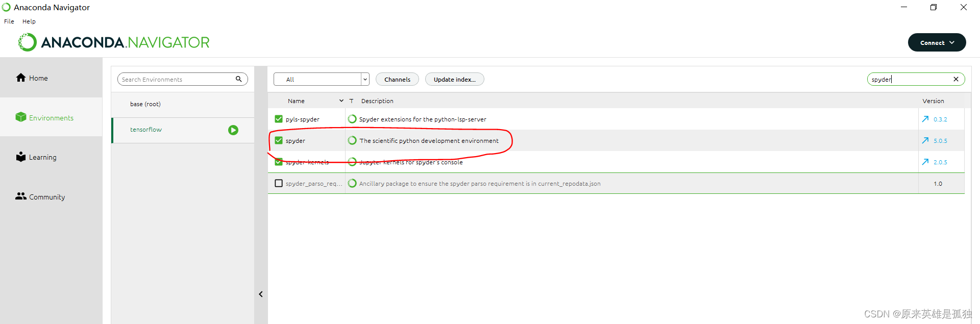Select the tensorflow environment
Viewport: 980px width, 324px height.
coord(183,130)
